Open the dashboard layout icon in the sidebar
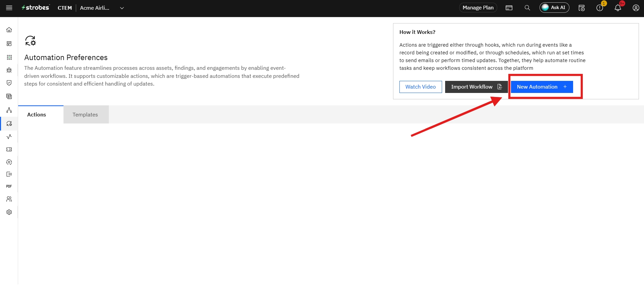Screen dimensions: 644x300 [9, 44]
